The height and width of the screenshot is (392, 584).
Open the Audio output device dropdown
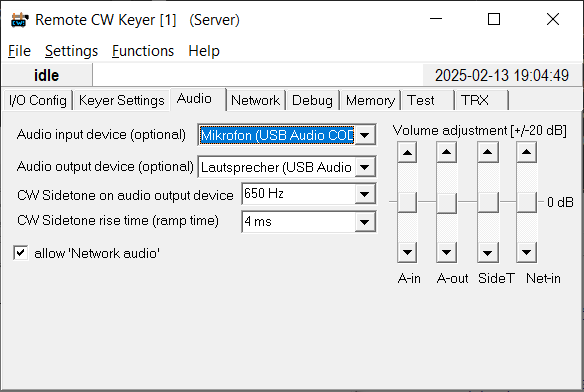coord(365,167)
